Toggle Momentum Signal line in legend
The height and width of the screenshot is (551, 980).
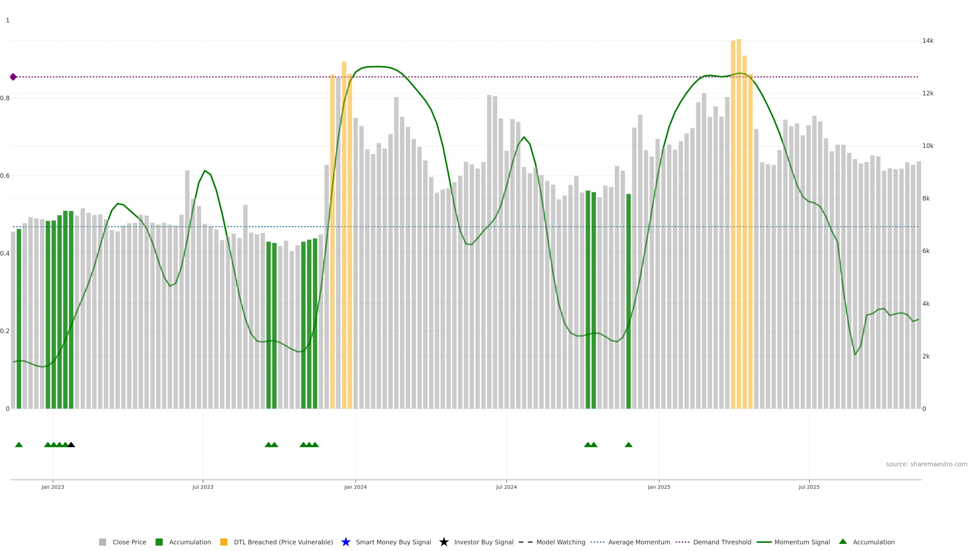click(802, 542)
